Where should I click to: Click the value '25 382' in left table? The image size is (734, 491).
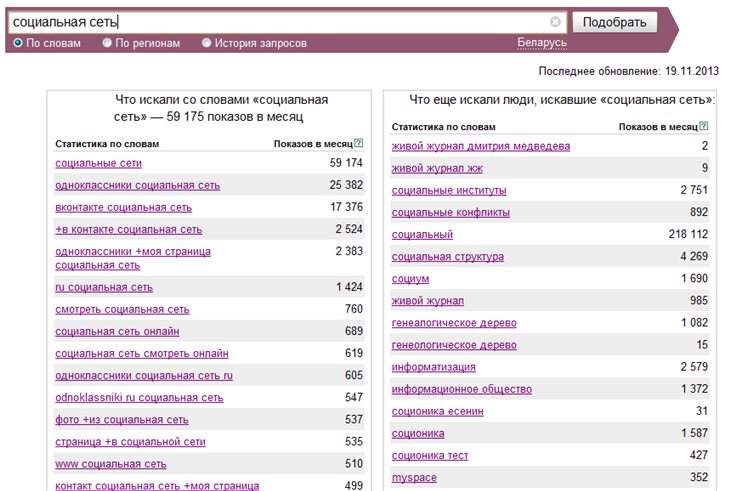click(346, 185)
